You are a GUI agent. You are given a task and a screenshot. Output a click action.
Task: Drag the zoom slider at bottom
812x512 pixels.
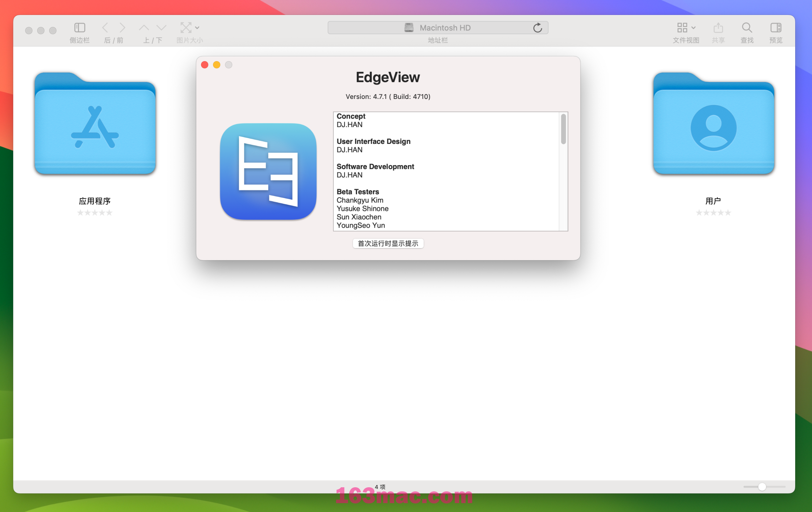pos(762,486)
